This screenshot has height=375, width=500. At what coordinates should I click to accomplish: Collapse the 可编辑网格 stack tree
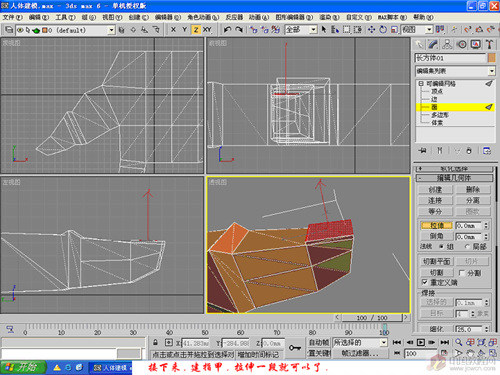(421, 84)
